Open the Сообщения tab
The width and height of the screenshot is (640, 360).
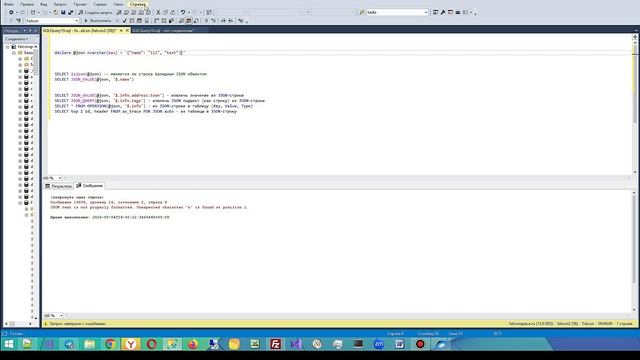click(x=89, y=186)
